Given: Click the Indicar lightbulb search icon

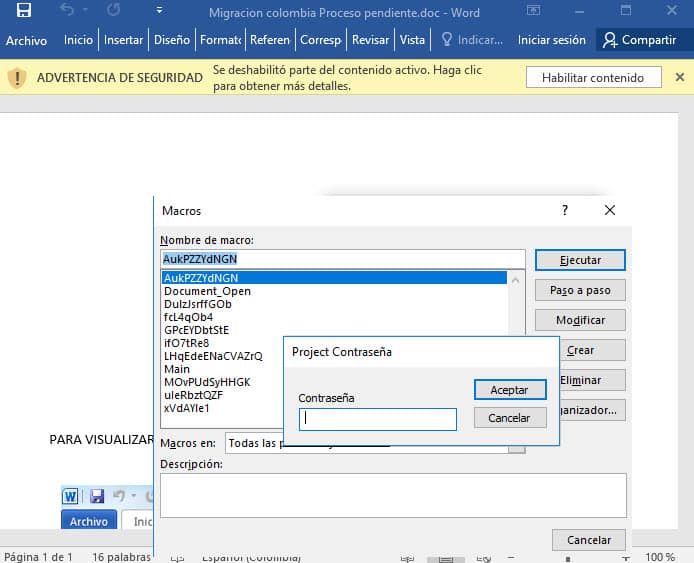Looking at the screenshot, I should pos(447,40).
